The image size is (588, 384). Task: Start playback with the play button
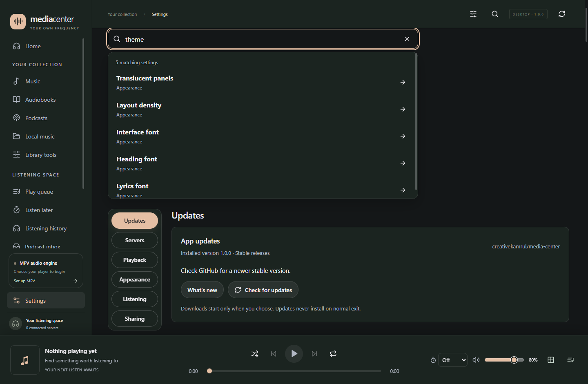coord(294,354)
